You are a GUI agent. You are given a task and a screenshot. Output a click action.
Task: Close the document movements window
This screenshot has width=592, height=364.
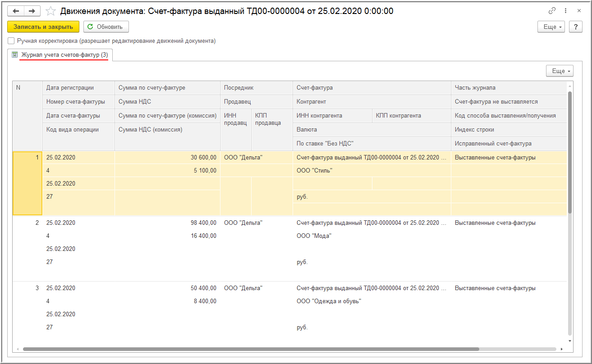pos(579,11)
